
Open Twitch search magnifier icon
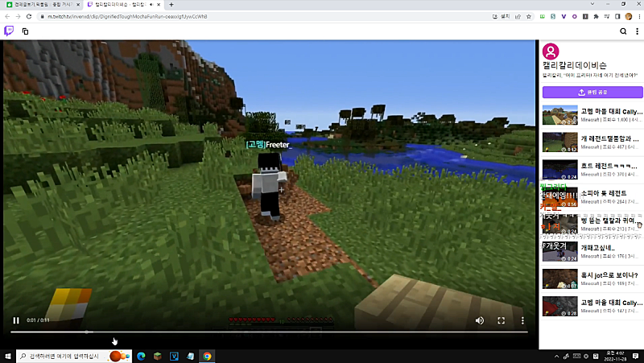click(x=623, y=31)
